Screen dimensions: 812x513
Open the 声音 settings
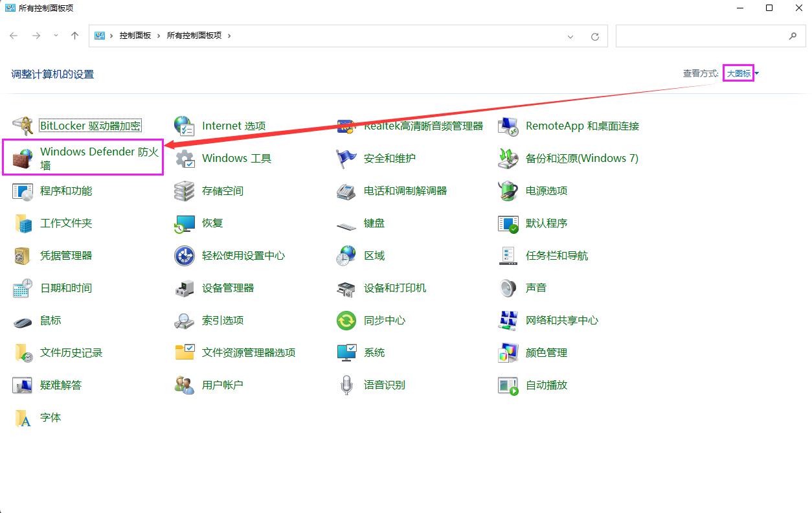coord(536,288)
